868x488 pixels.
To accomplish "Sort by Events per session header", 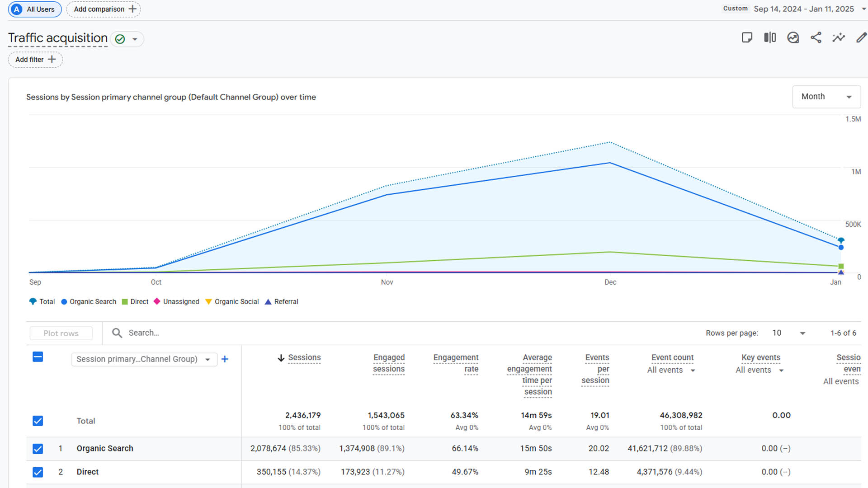I will point(595,369).
